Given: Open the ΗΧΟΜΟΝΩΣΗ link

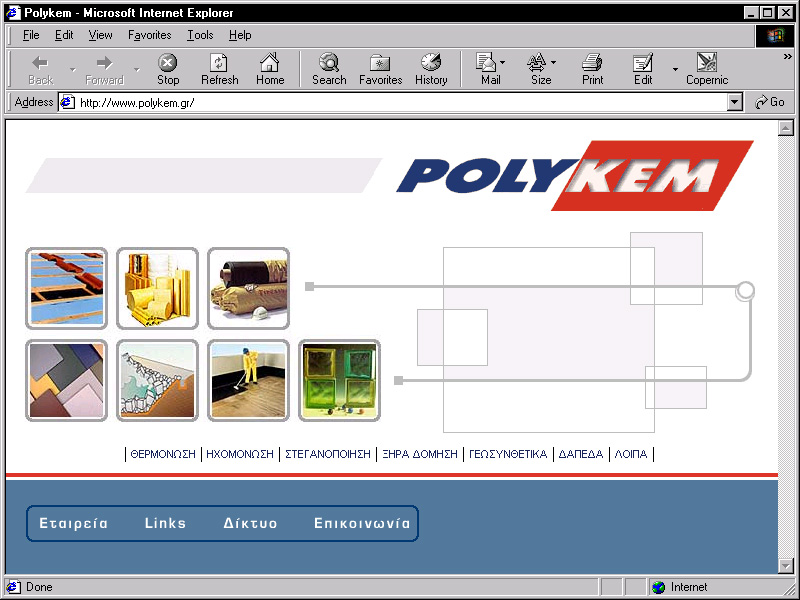Looking at the screenshot, I should [240, 454].
